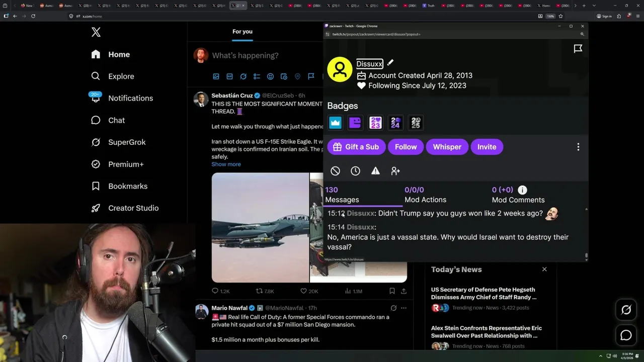Click the Whisper button
The height and width of the screenshot is (362, 644).
click(447, 147)
